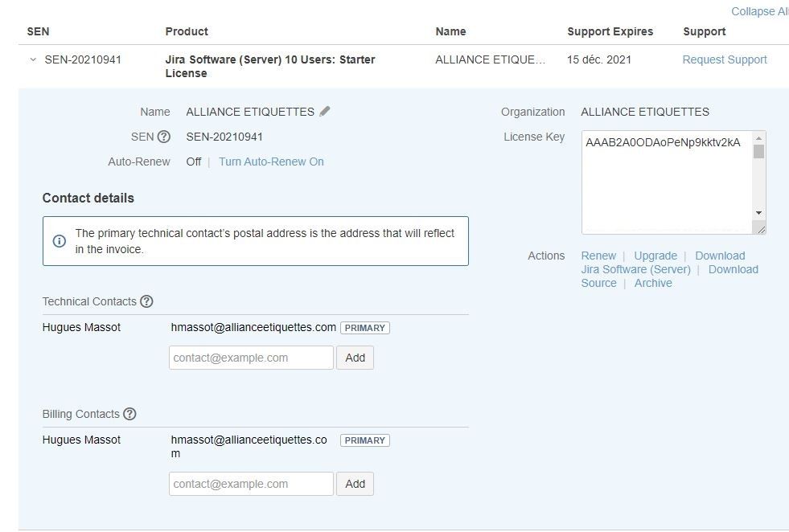
Task: Click the SEN column header
Action: pyautogui.click(x=39, y=31)
